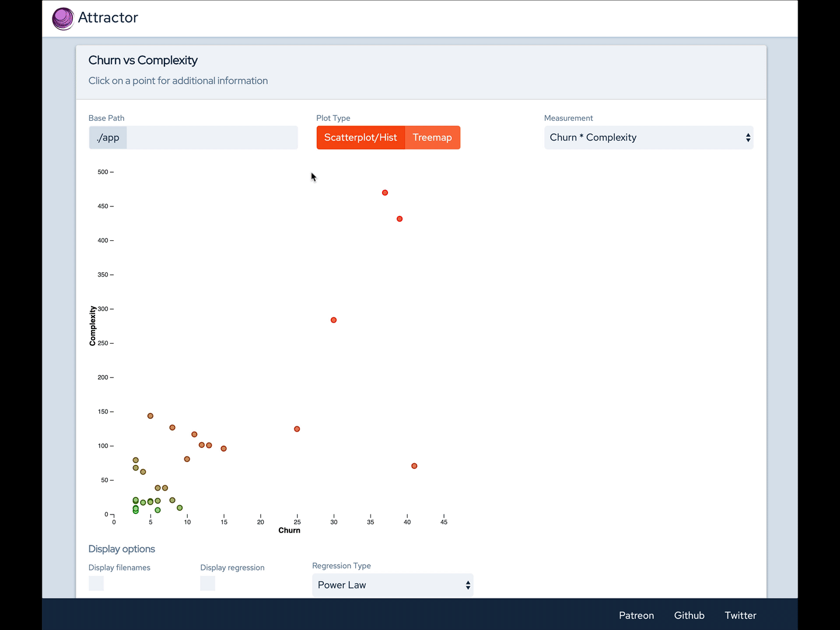The height and width of the screenshot is (630, 840).
Task: Click the red point at churn 39
Action: 400,219
